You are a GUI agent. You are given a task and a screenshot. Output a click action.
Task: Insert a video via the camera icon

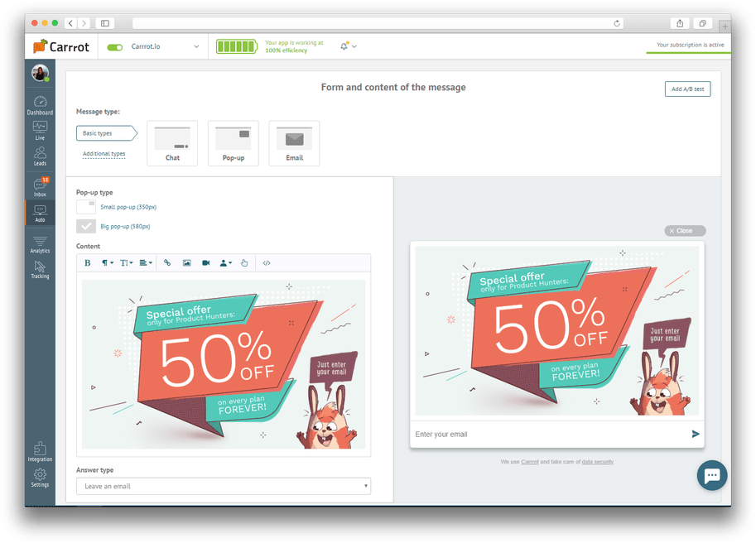tap(206, 263)
